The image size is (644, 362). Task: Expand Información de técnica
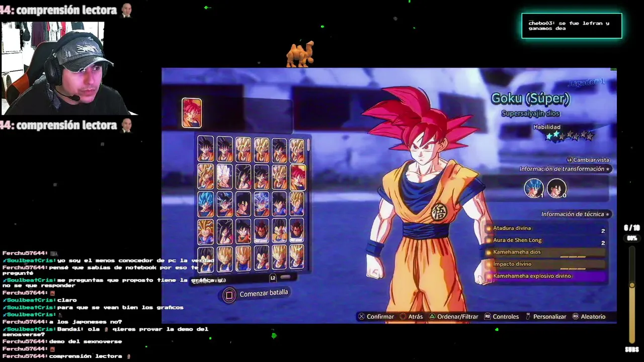click(576, 214)
